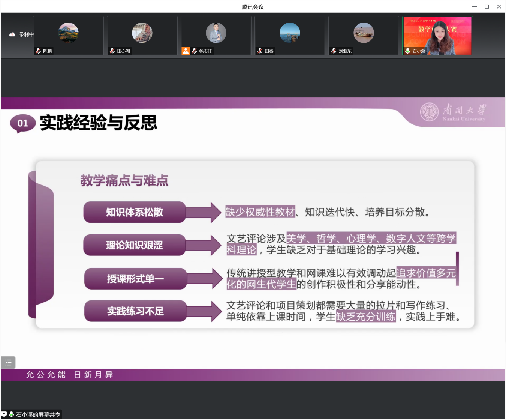Click the Nankai University logo on the slide
Image resolution: width=506 pixels, height=420 pixels.
(x=452, y=112)
